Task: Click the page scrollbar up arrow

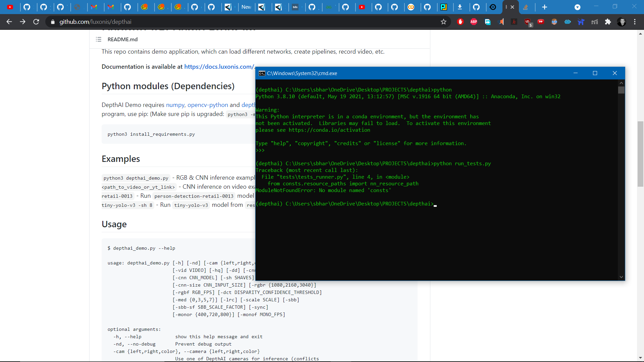Action: pyautogui.click(x=640, y=34)
